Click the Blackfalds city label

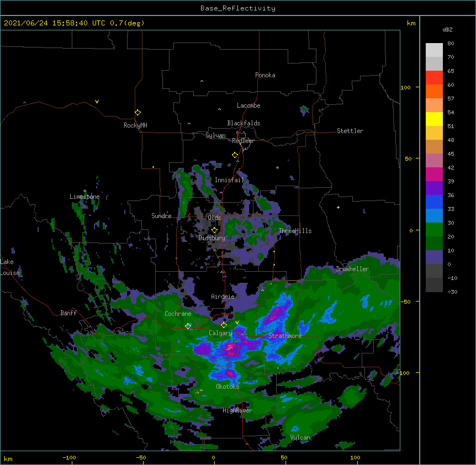244,123
